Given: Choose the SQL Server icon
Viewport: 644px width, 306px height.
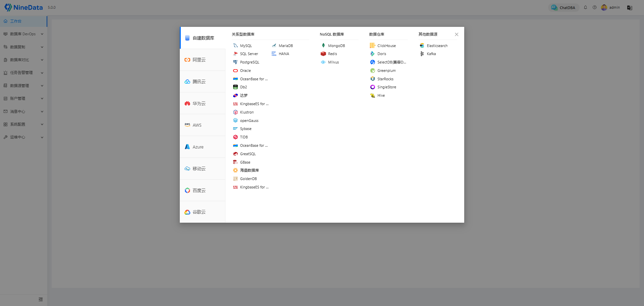Looking at the screenshot, I should click(x=235, y=54).
